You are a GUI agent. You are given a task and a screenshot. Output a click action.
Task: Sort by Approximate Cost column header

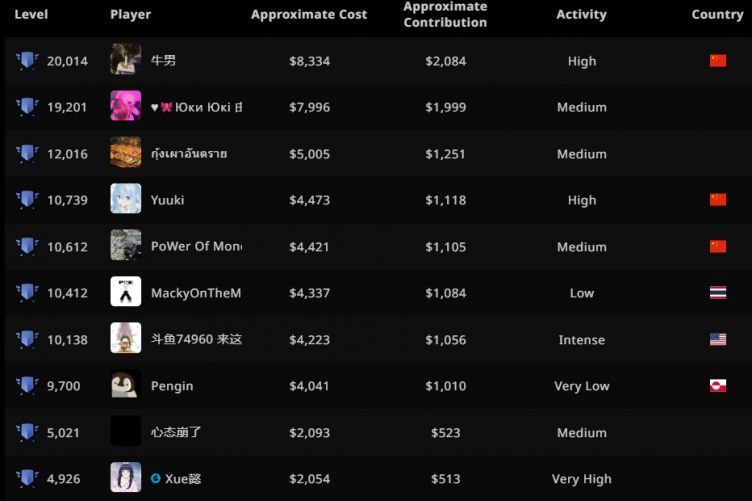(x=309, y=15)
